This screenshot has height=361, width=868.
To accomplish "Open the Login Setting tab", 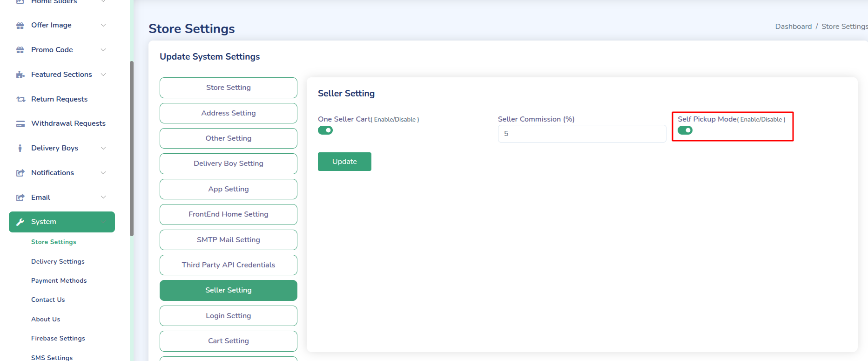I will click(229, 316).
